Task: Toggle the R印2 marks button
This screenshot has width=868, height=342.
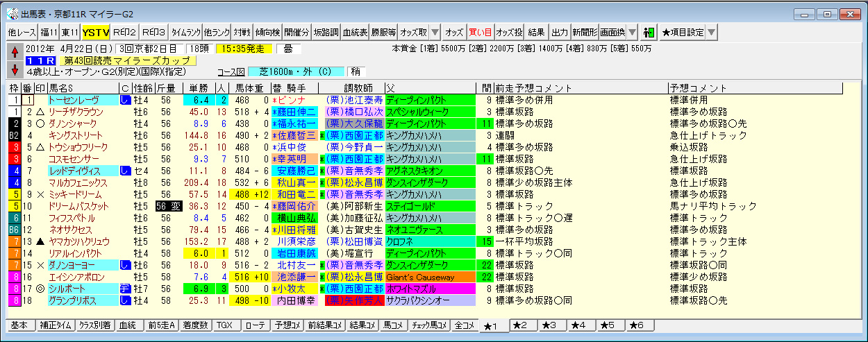Action: coord(125,32)
